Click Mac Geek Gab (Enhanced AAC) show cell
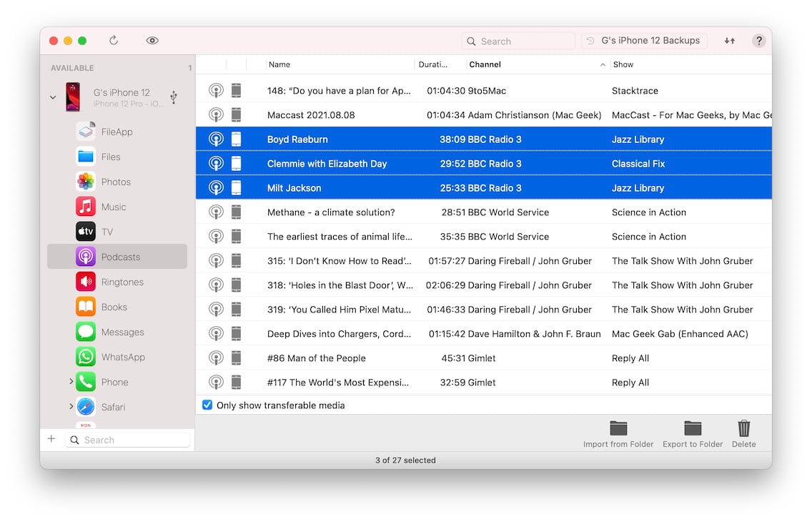 pos(680,333)
